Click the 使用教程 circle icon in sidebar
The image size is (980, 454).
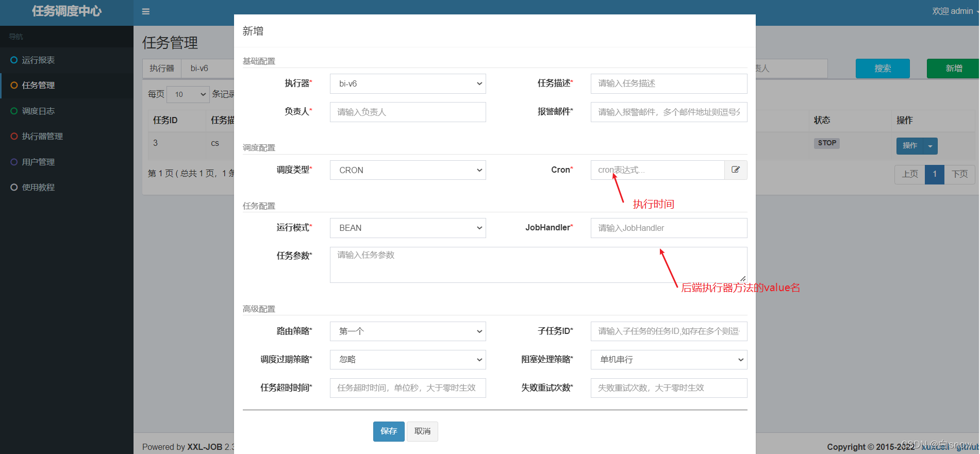point(14,187)
